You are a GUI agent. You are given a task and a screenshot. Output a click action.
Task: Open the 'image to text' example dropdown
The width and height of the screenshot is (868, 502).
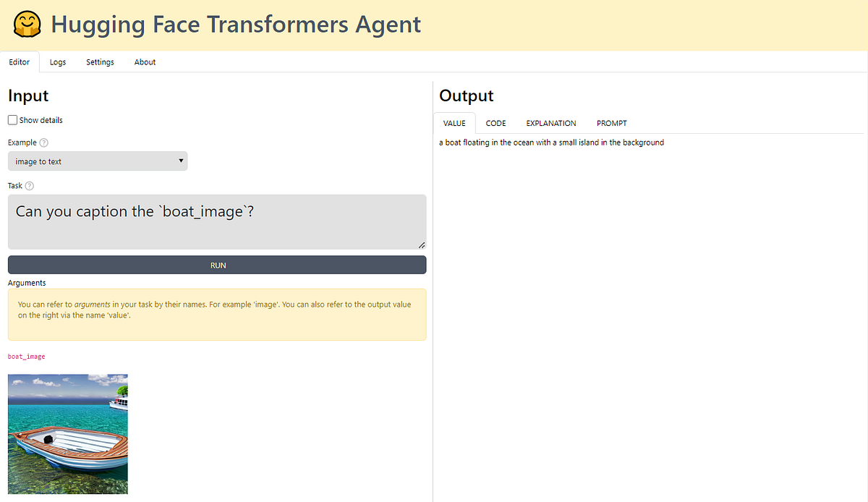[x=98, y=161]
